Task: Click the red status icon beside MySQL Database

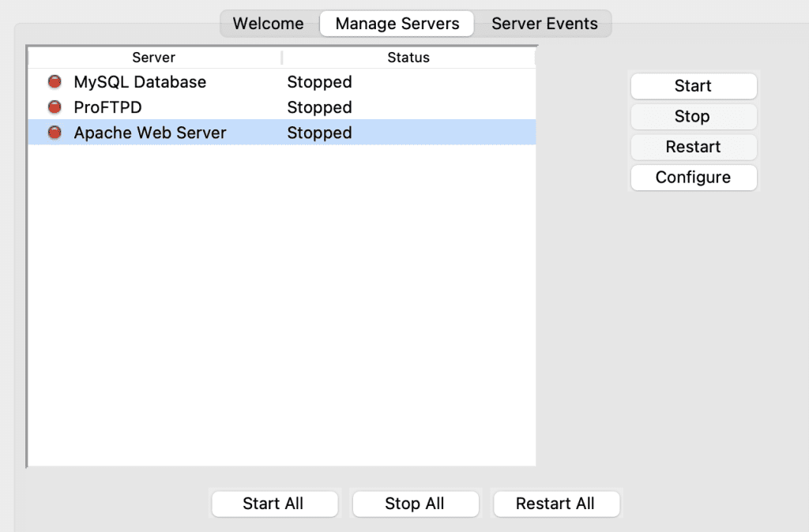Action: 53,82
